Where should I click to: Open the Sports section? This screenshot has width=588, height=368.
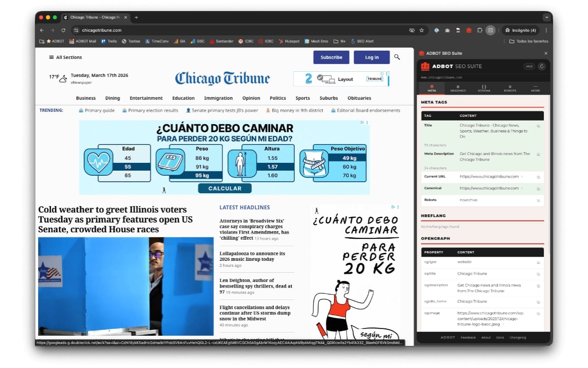coord(303,98)
